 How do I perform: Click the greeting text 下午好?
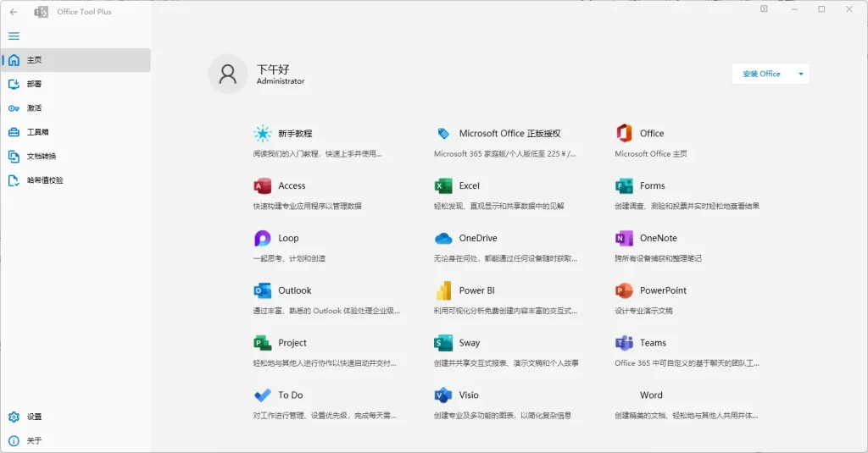273,69
